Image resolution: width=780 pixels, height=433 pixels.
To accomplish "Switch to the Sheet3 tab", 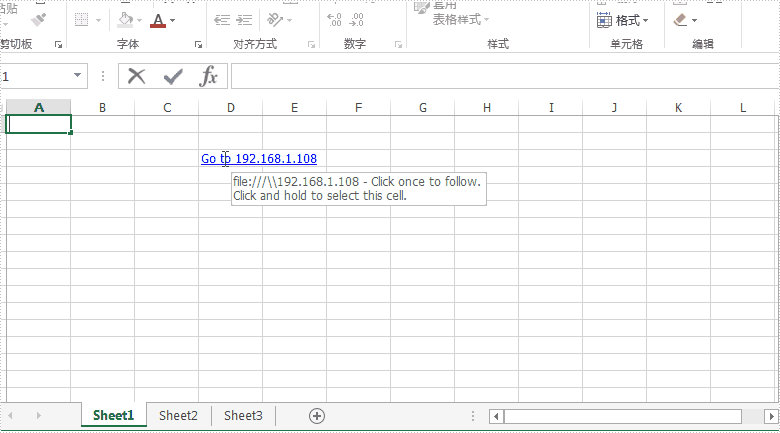I will coord(243,416).
